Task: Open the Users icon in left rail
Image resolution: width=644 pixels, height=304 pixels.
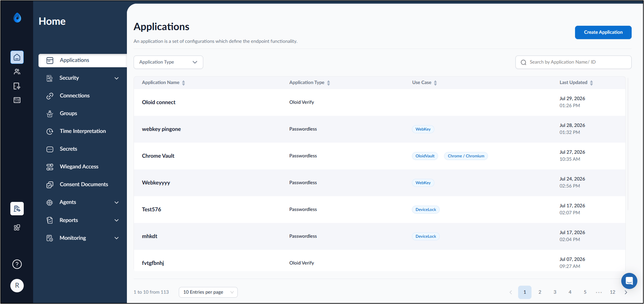Action: [17, 72]
